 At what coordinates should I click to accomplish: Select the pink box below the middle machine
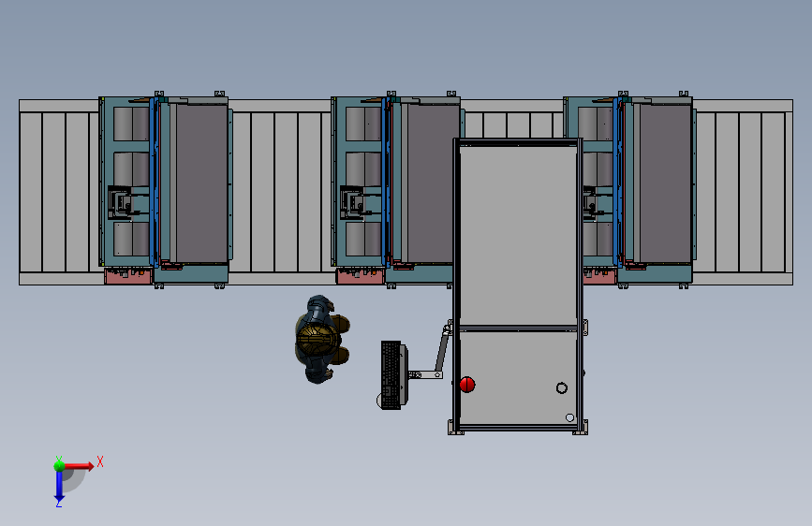(x=361, y=276)
